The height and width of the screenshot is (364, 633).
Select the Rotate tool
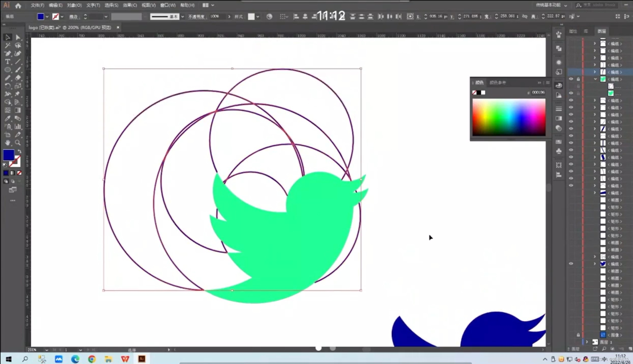pyautogui.click(x=8, y=86)
